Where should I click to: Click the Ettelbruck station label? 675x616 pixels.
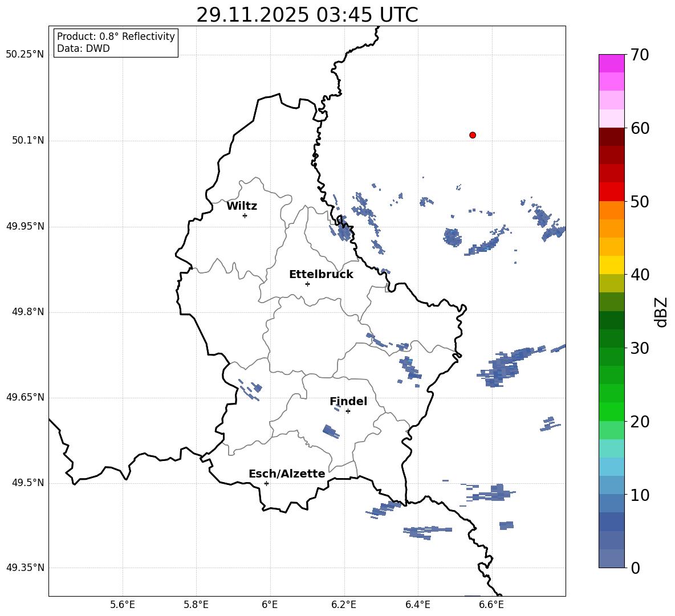pos(321,275)
